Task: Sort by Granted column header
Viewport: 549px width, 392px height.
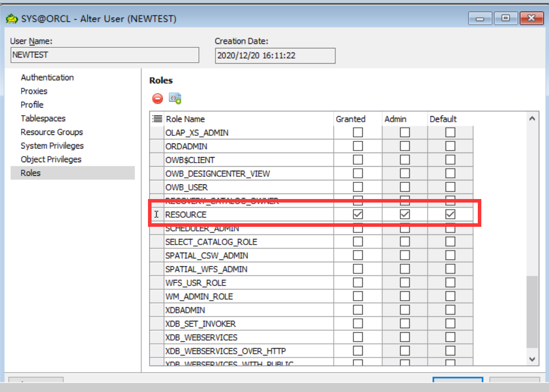Action: 358,119
